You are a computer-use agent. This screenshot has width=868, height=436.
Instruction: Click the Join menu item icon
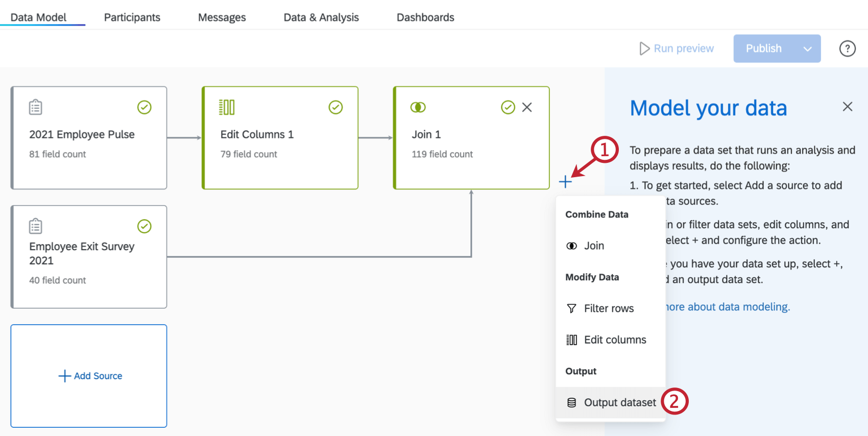572,246
